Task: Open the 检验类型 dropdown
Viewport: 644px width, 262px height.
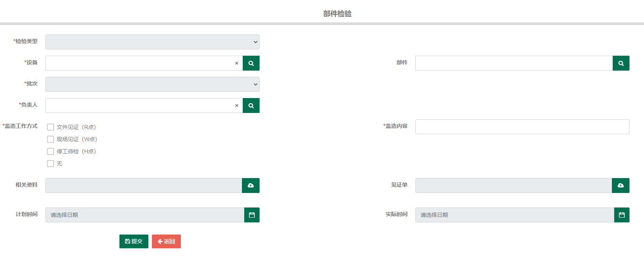Action: 152,42
